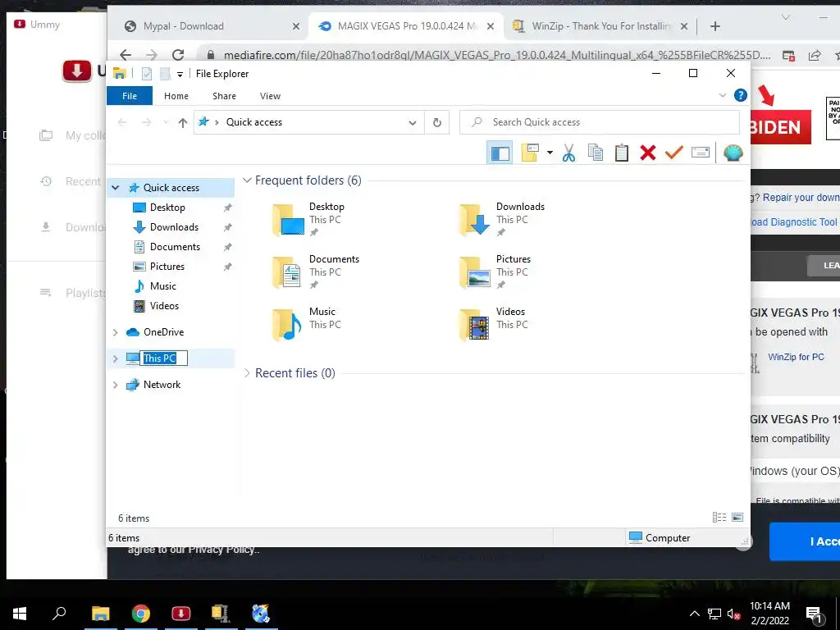Open the File ribbon tab

(x=130, y=96)
